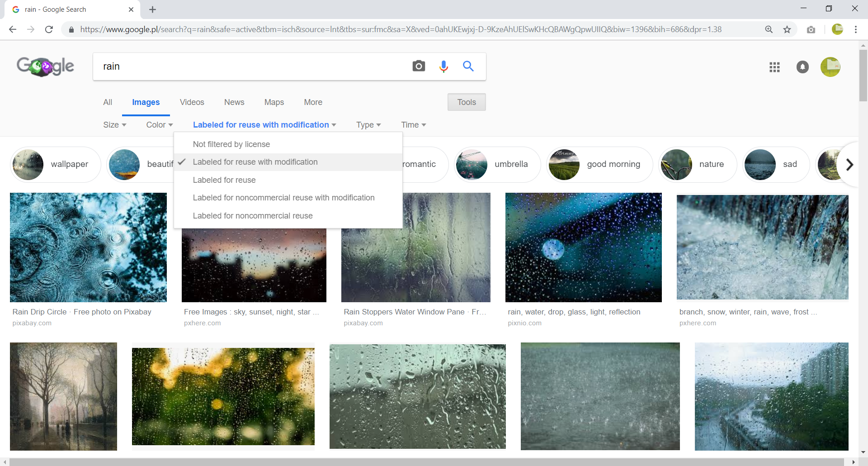
Task: Select the checked 'Labeled for reuse with modification' option
Action: [x=255, y=162]
